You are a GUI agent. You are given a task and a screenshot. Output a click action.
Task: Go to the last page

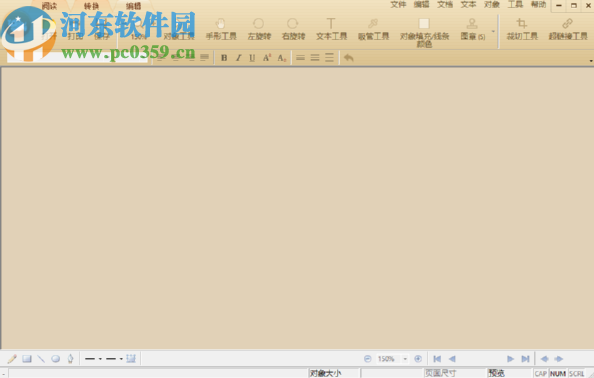[525, 358]
